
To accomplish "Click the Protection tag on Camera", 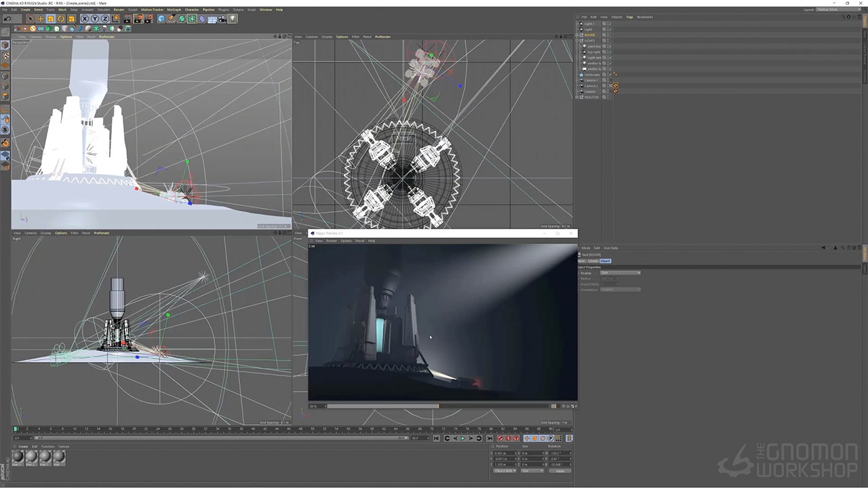I will [x=616, y=91].
